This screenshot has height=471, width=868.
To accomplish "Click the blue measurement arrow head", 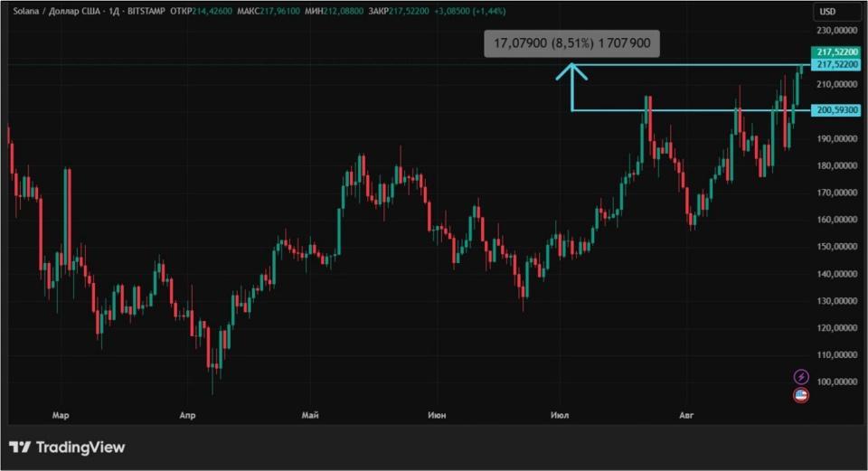I will pos(571,72).
